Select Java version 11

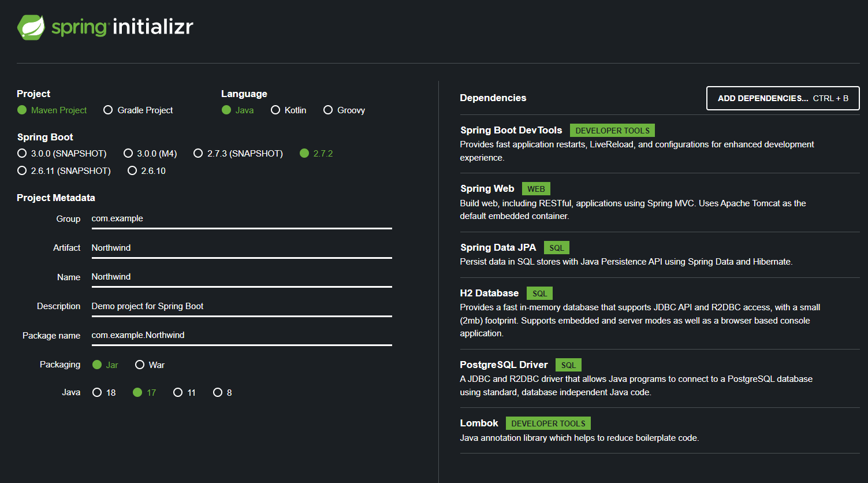[x=178, y=392]
